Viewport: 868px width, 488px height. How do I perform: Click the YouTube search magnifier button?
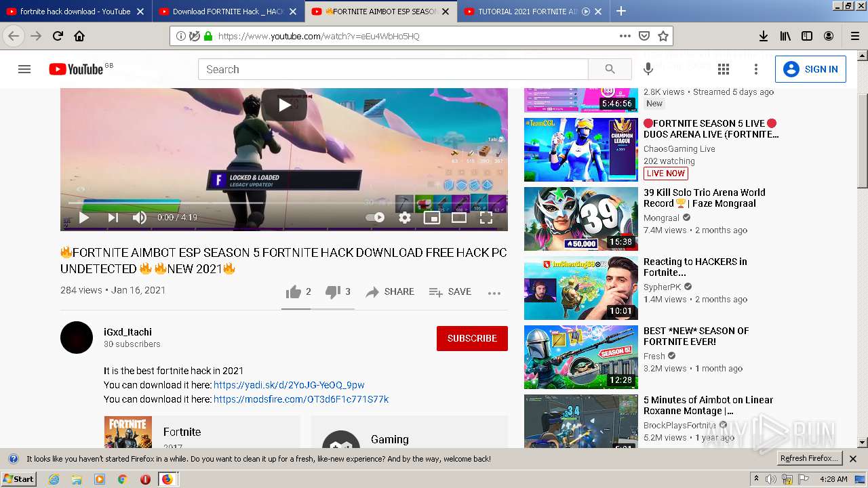click(610, 69)
